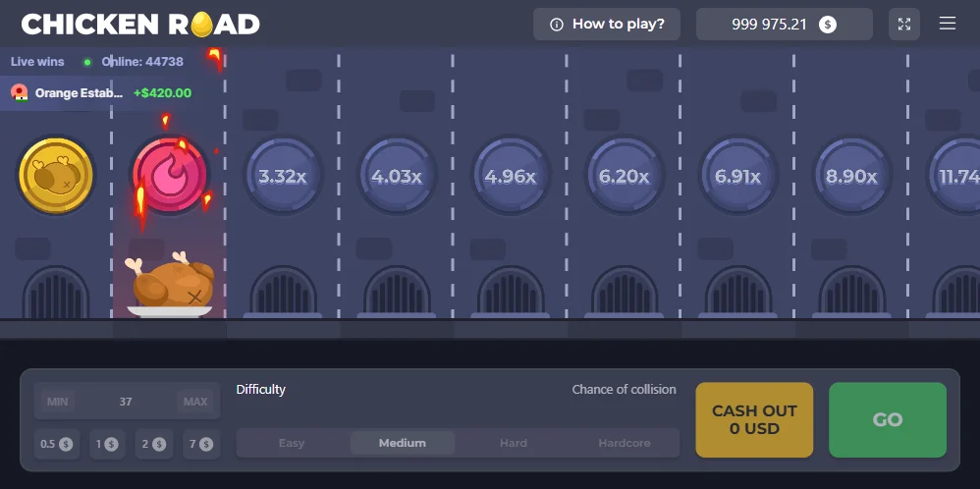This screenshot has width=980, height=489.
Task: Set bet to MIN
Action: (58, 402)
